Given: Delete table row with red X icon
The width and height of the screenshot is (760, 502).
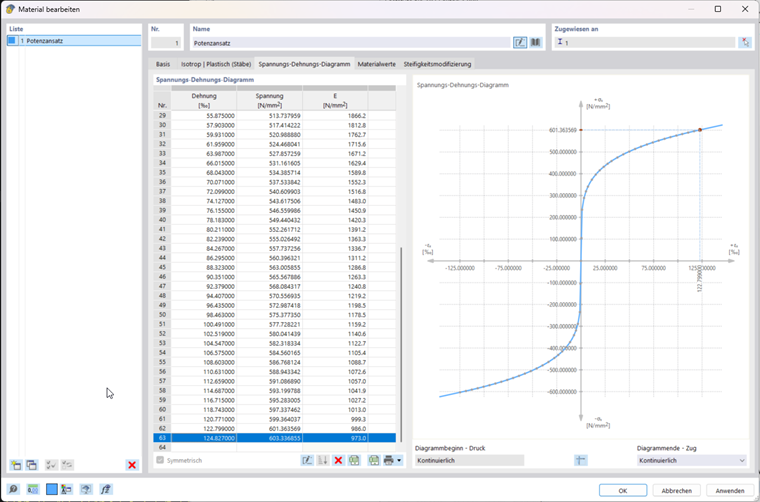Looking at the screenshot, I should pos(338,460).
